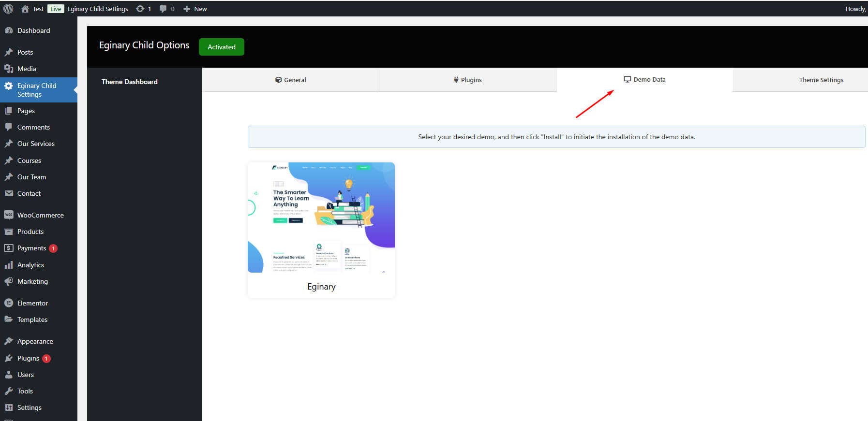Click the WordPress logo icon

(x=8, y=9)
